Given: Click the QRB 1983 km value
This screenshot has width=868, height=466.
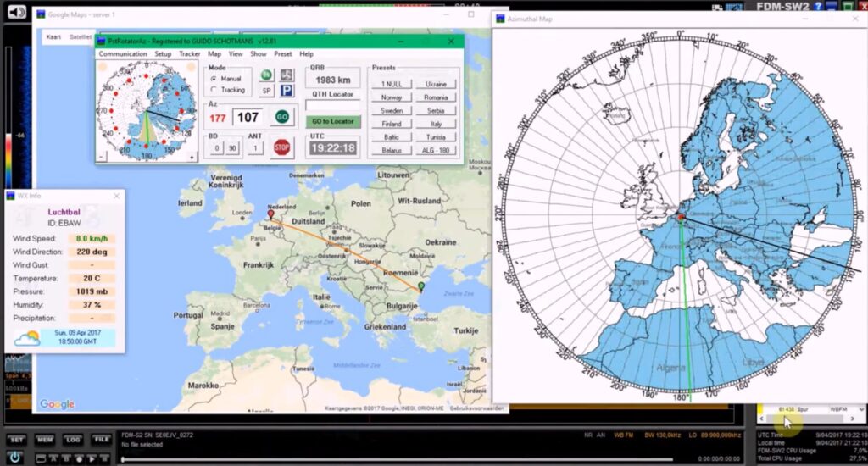Looking at the screenshot, I should pos(332,80).
